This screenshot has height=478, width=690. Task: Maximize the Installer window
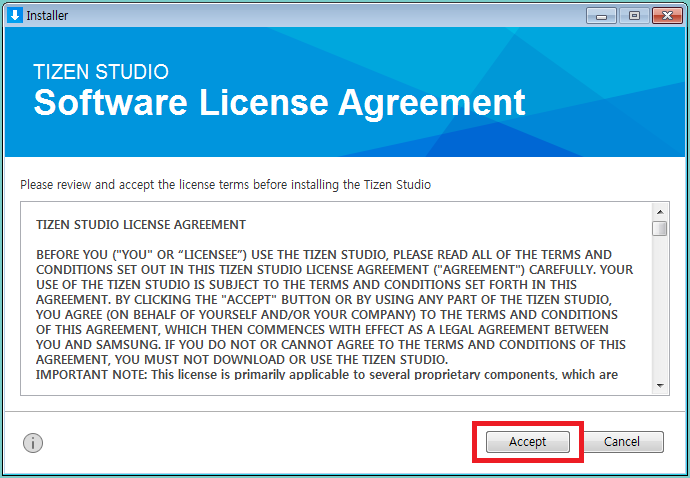click(x=634, y=16)
